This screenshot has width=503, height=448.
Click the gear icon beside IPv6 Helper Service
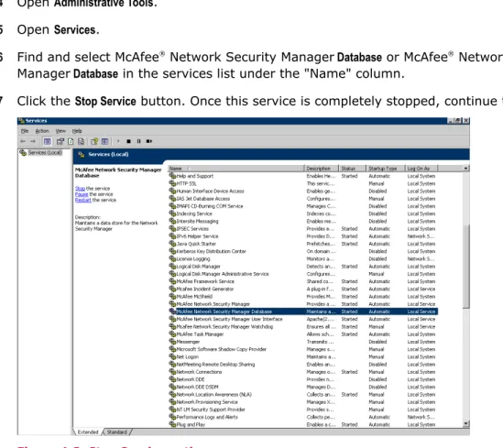point(172,236)
